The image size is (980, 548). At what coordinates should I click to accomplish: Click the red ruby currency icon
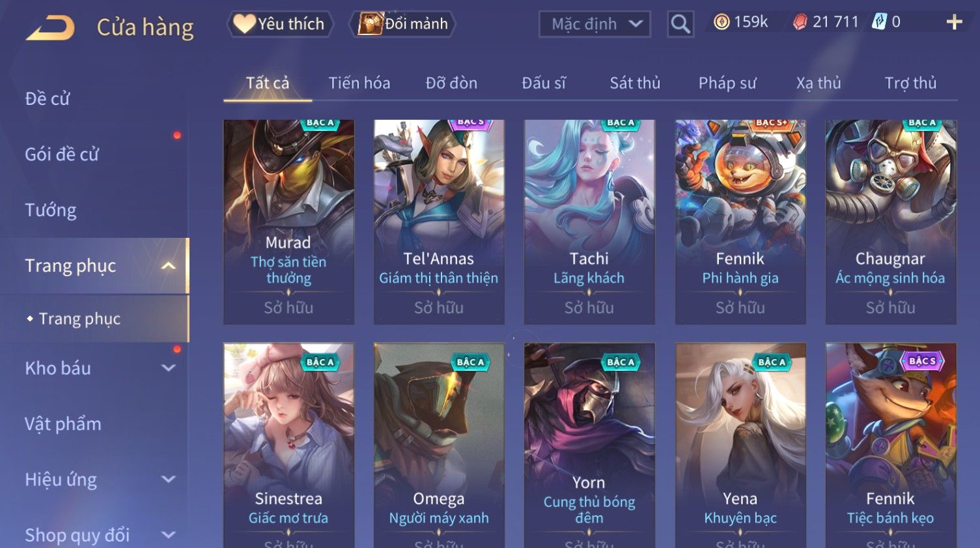tap(800, 22)
